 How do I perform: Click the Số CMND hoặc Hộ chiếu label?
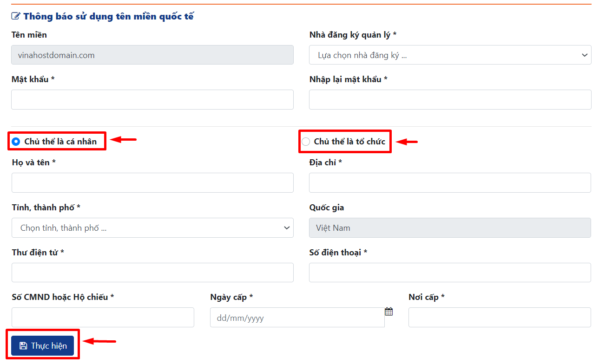tap(63, 297)
